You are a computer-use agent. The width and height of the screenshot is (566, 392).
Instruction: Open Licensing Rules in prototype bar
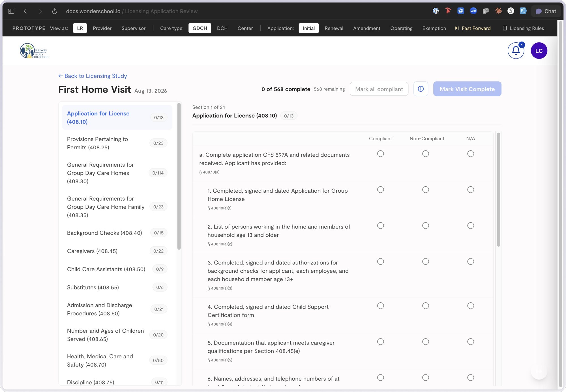click(523, 28)
